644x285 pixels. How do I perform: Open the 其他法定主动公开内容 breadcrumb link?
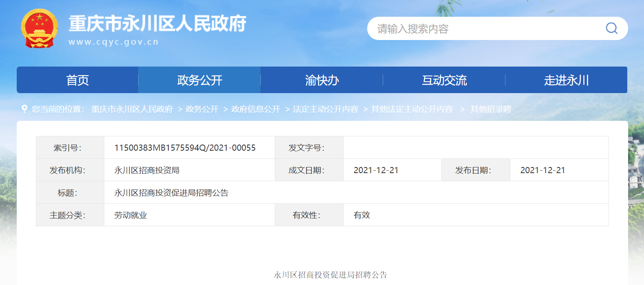(x=412, y=109)
